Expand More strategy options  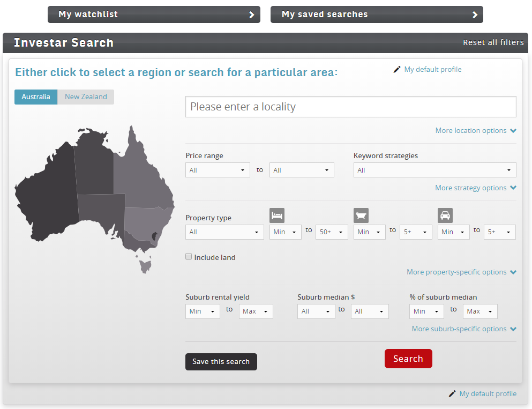(x=476, y=188)
